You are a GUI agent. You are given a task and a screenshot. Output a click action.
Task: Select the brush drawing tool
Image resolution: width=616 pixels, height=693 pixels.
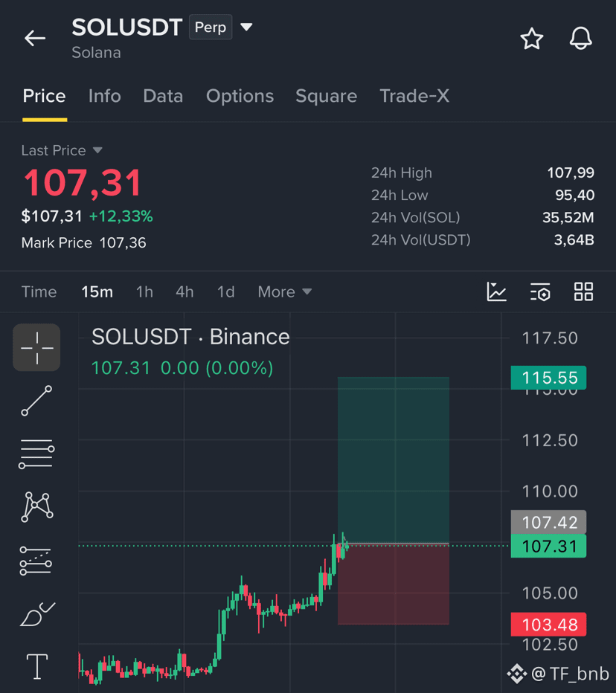[x=37, y=614]
